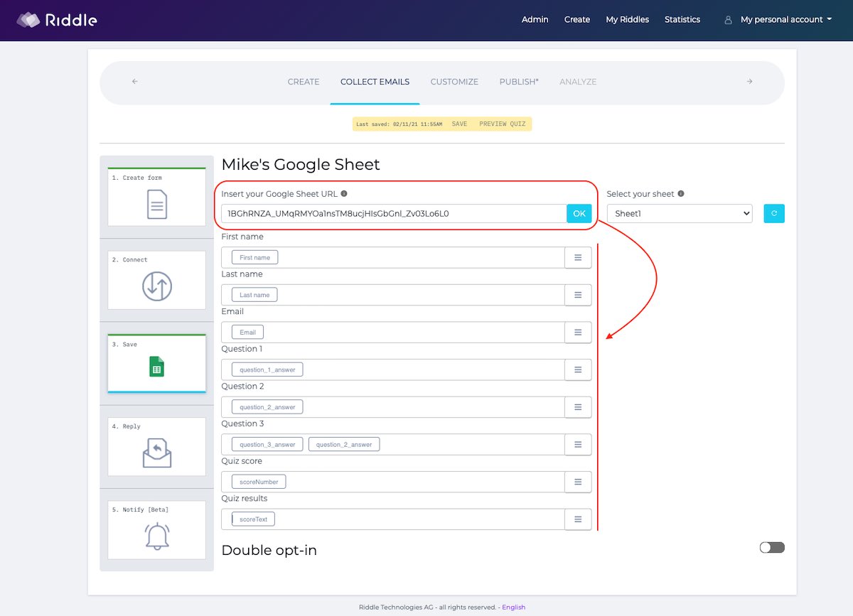
Task: Switch to the COLLECT EMAILS tab
Action: (x=375, y=82)
